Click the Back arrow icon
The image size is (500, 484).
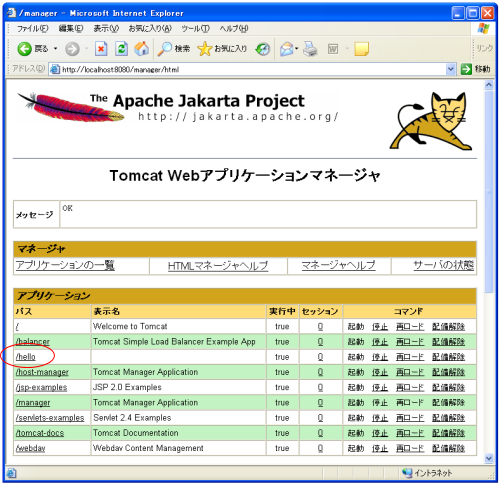pos(24,49)
